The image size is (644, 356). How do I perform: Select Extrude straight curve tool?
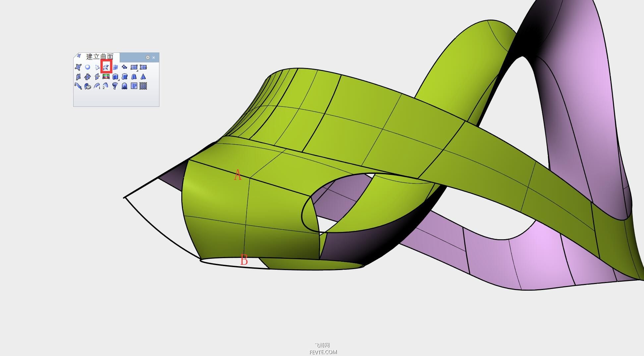pyautogui.click(x=115, y=77)
